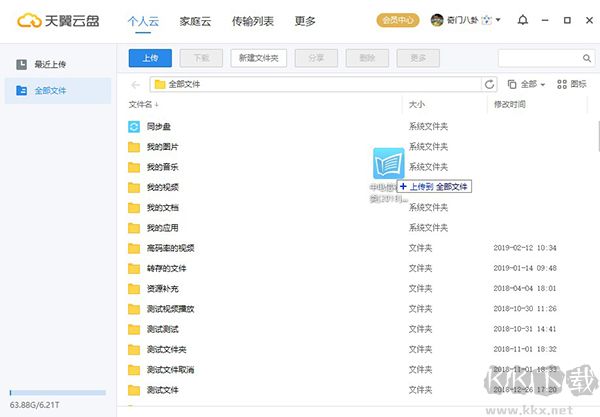Click the 删除 button
600x417 pixels.
pyautogui.click(x=367, y=58)
